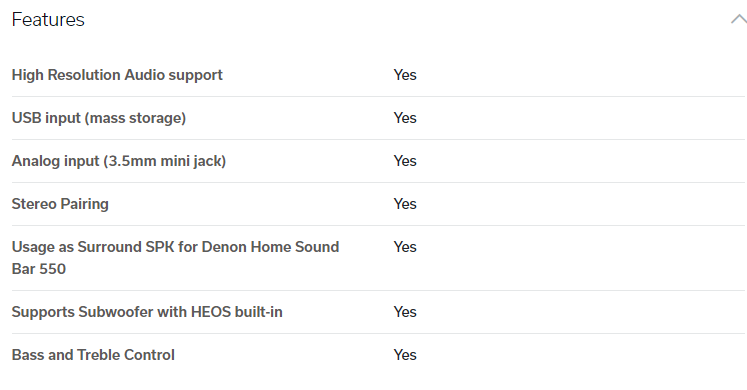Select Stereo Pairing label
Image resolution: width=747 pixels, height=390 pixels.
(60, 204)
